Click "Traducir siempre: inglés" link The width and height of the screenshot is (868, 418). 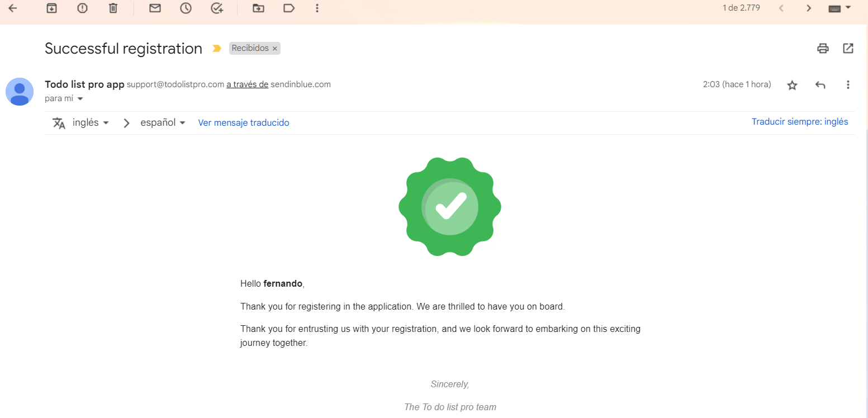(x=800, y=122)
